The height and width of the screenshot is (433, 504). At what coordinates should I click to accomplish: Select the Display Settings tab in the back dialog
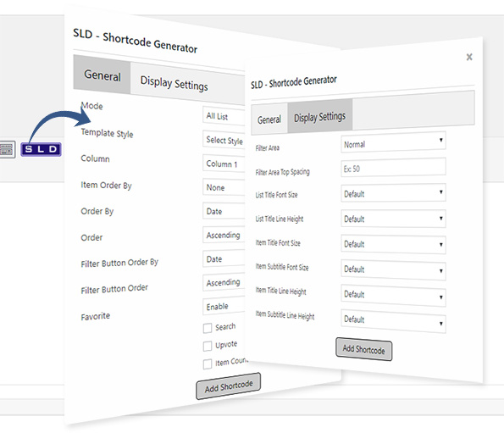coord(174,83)
